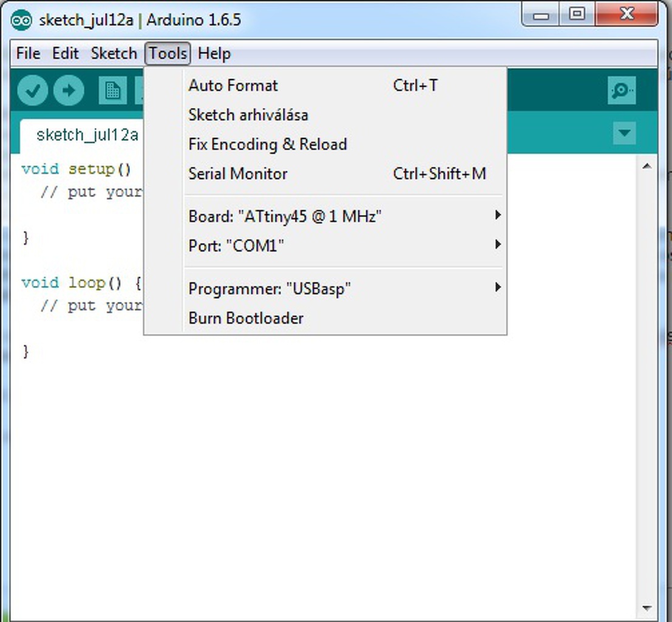Click the 'void loop() {' code line

coord(81,282)
